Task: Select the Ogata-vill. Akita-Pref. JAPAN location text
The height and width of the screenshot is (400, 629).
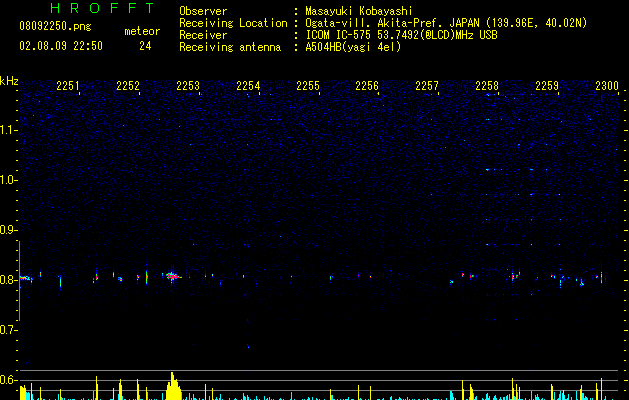Action: point(446,23)
